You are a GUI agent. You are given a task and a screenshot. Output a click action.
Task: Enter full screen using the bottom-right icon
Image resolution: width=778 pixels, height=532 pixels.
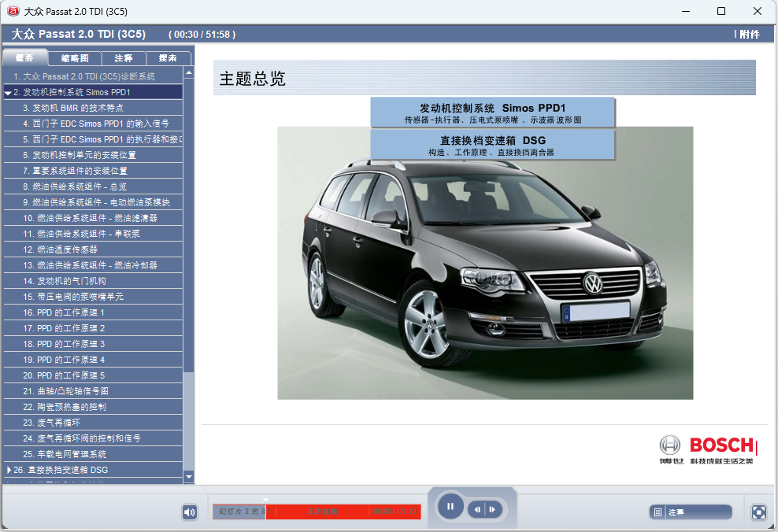(x=758, y=512)
